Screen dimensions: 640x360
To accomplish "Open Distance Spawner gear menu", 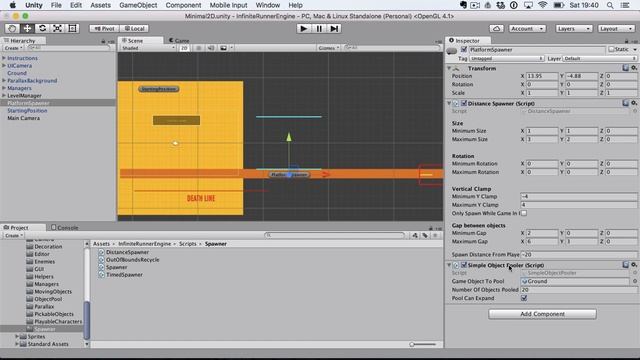I will point(634,103).
